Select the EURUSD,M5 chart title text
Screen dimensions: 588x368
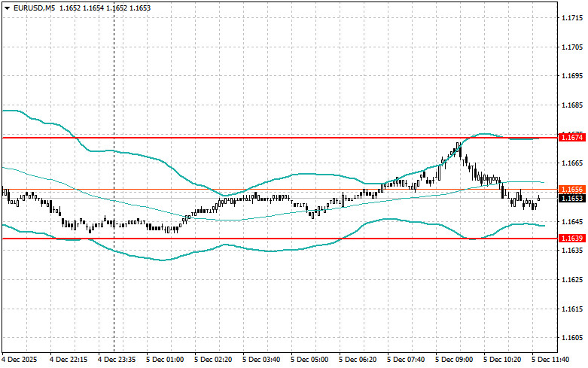click(35, 8)
